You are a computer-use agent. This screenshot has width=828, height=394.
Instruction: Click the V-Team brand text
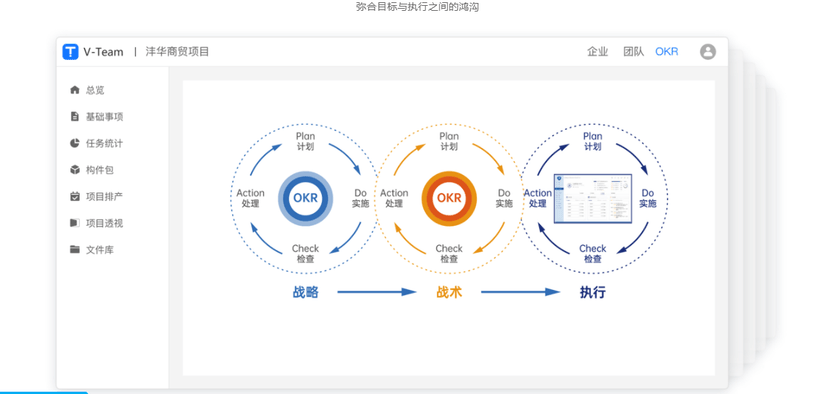(104, 52)
